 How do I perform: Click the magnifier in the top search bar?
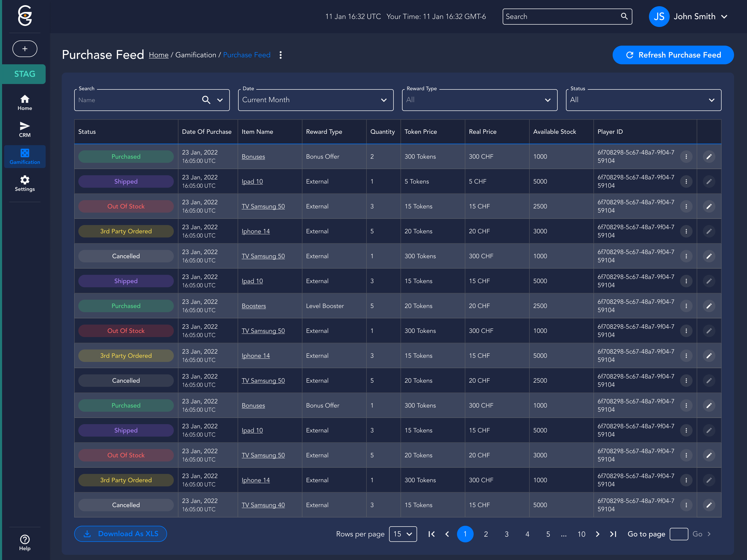pyautogui.click(x=624, y=17)
